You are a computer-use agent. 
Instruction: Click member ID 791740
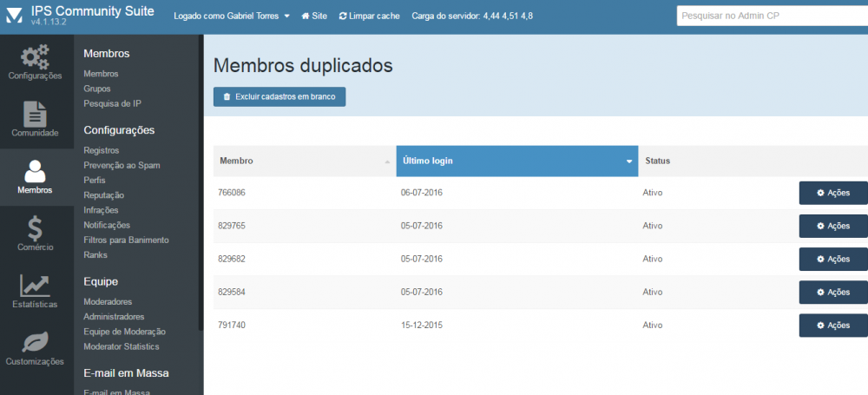coord(233,326)
